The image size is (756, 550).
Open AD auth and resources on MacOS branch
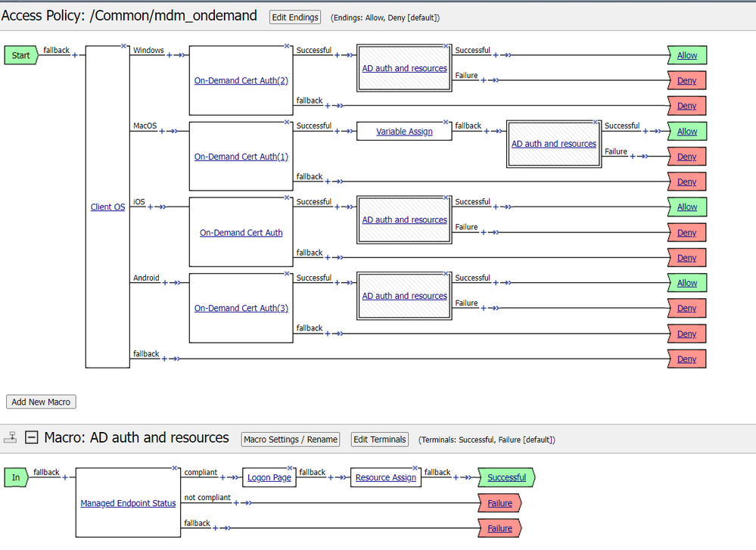(554, 144)
